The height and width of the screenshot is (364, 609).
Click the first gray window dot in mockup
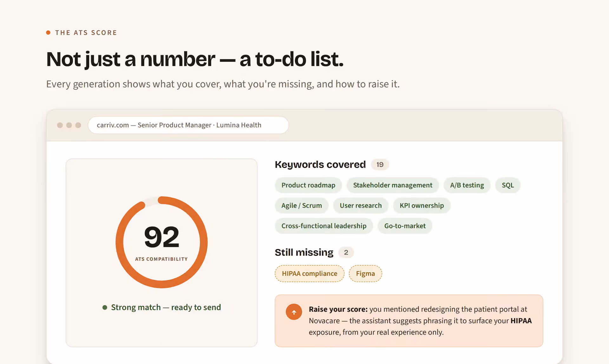pos(60,125)
